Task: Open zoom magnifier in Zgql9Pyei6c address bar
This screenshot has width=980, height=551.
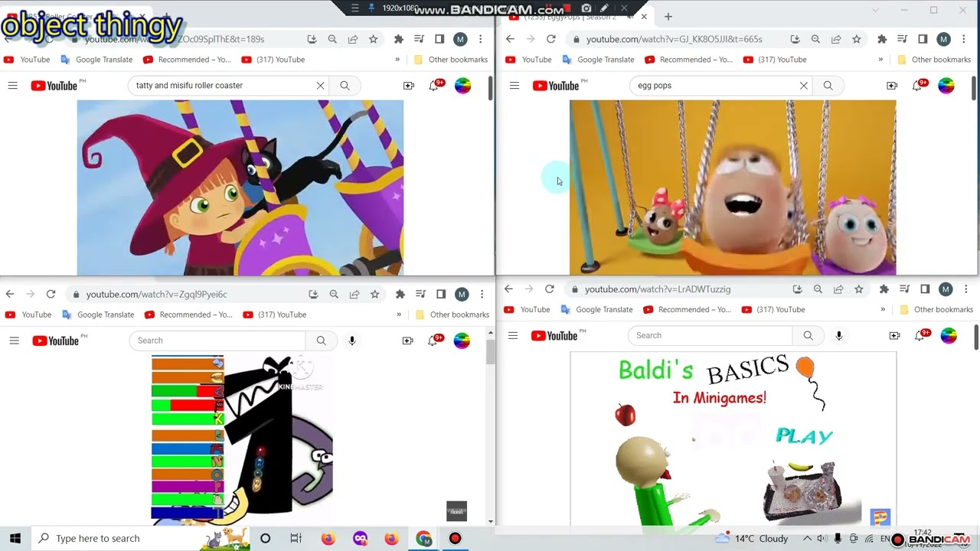Action: coord(334,294)
